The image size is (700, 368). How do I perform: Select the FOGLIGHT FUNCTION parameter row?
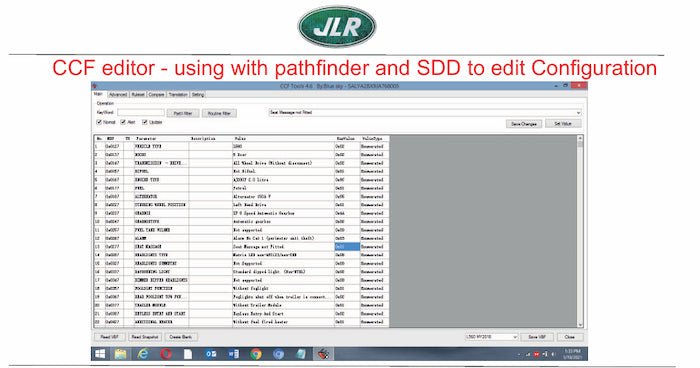(x=242, y=289)
